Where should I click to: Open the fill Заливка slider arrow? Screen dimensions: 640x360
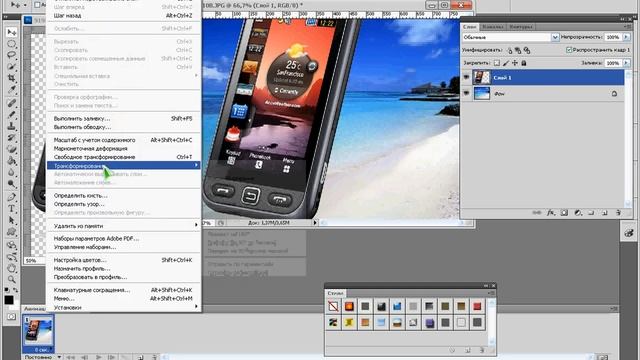pyautogui.click(x=627, y=63)
